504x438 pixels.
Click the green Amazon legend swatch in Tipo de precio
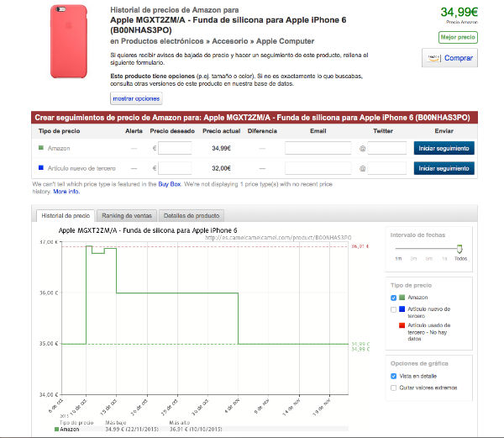[x=402, y=298]
